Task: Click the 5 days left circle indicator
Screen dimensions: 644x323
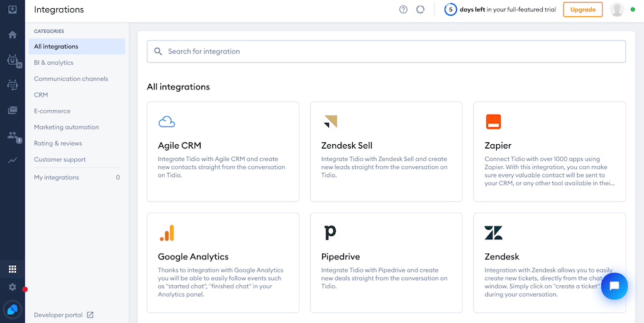Action: point(450,9)
